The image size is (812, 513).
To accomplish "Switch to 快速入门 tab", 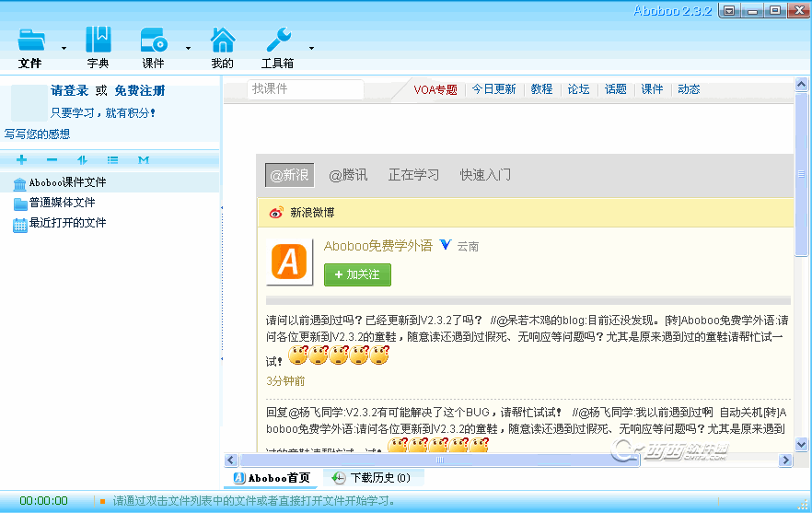I will tap(485, 175).
